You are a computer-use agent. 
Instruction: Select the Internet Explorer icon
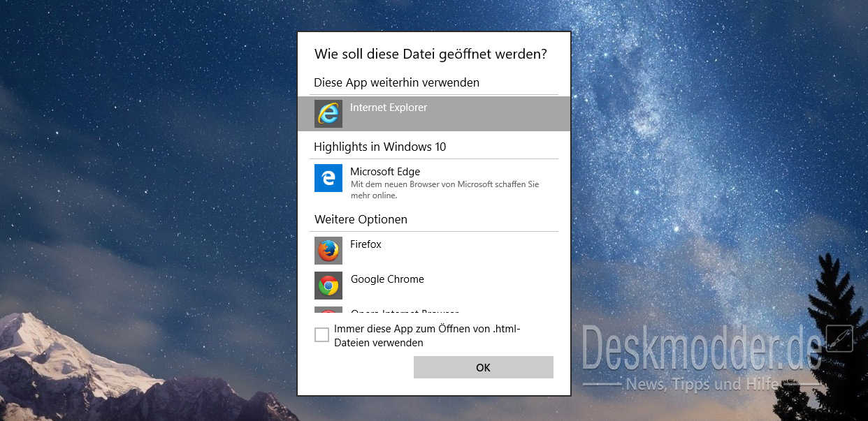[x=328, y=114]
